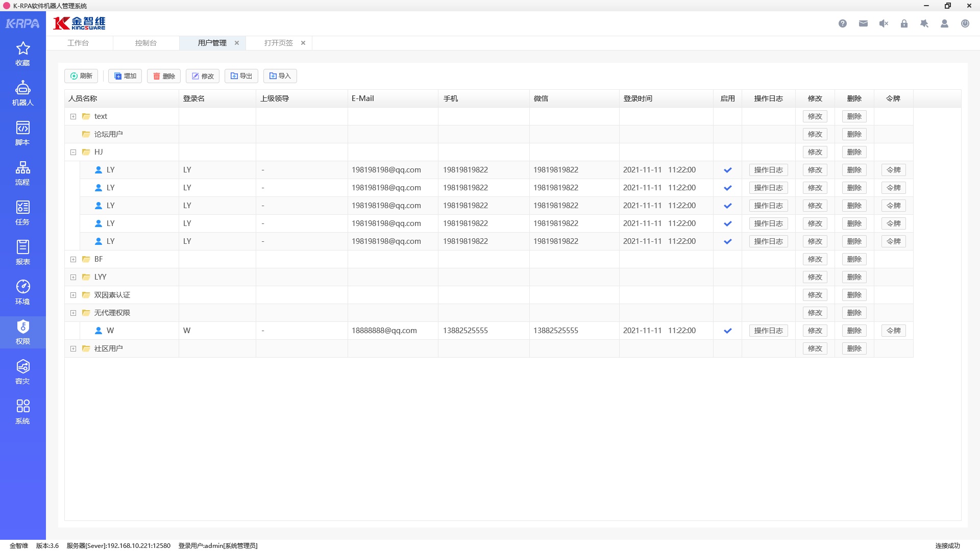Expand the 无代理权限 folder node
Viewport: 980px width, 551px height.
tap(73, 313)
